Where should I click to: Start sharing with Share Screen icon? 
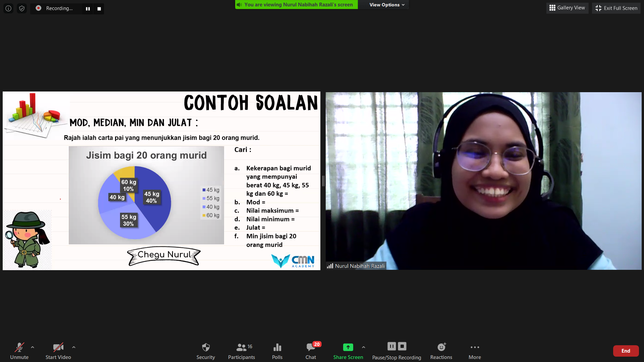pyautogui.click(x=348, y=347)
